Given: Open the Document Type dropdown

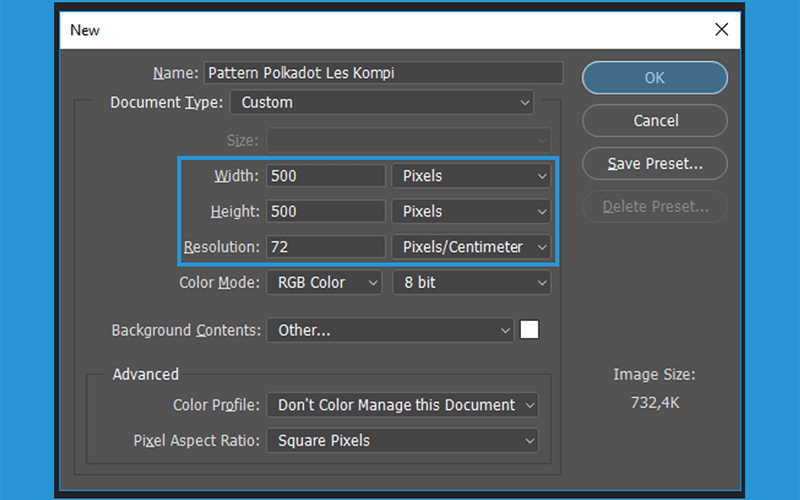Looking at the screenshot, I should coord(382,102).
